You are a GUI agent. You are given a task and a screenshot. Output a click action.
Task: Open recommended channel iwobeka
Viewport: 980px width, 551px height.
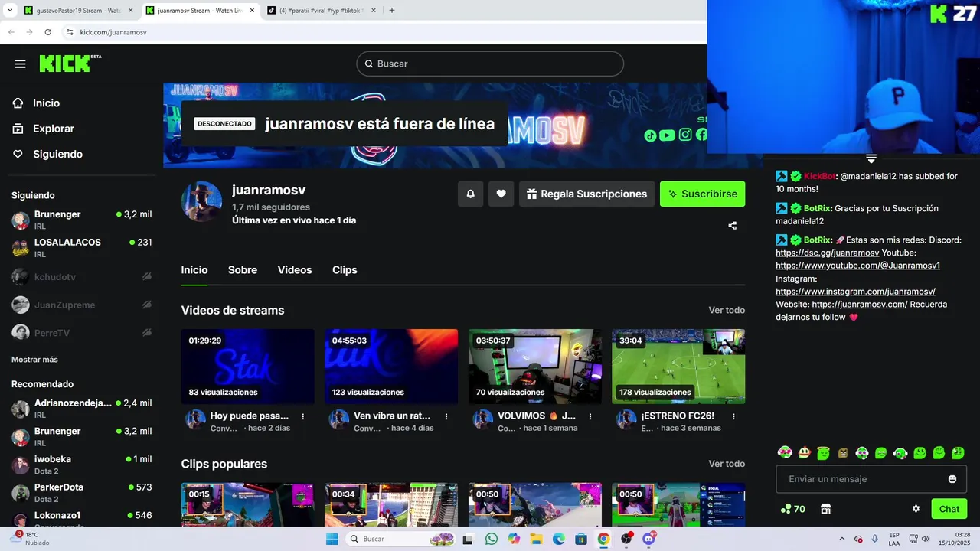tap(81, 465)
